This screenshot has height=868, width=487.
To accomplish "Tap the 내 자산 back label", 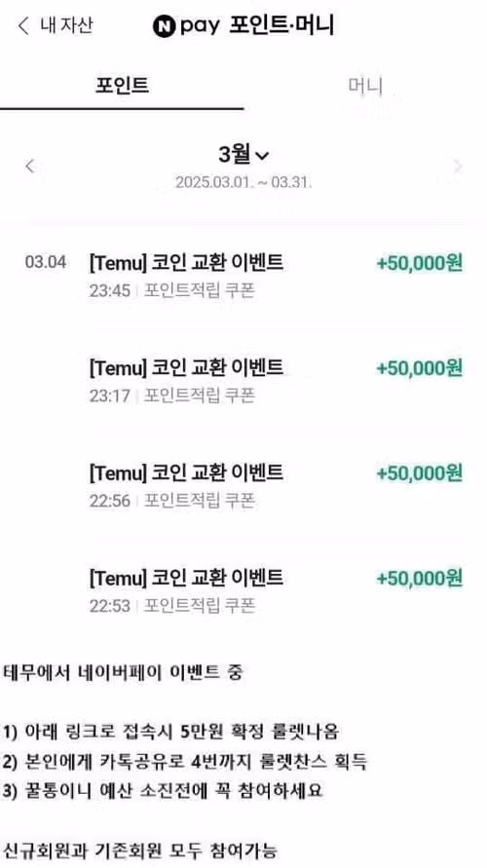I will [66, 25].
